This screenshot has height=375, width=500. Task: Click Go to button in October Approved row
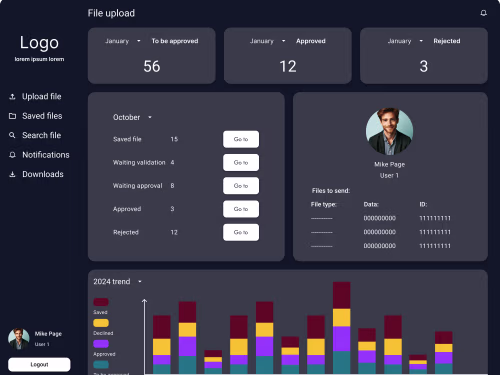click(241, 209)
